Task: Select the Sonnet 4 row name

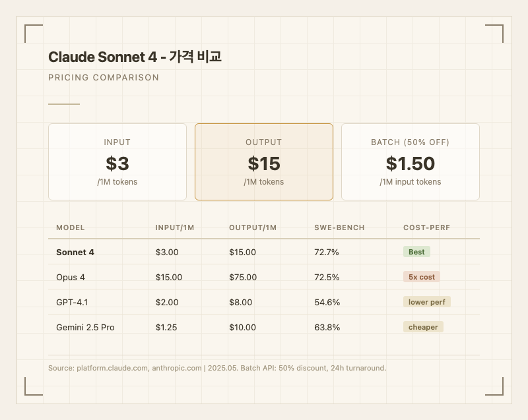Action: pyautogui.click(x=75, y=252)
